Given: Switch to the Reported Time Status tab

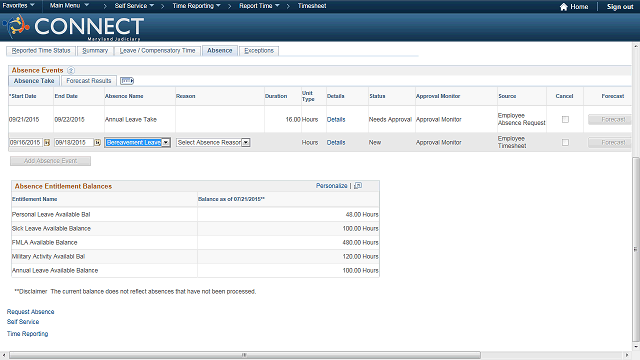Looking at the screenshot, I should click(x=41, y=51).
